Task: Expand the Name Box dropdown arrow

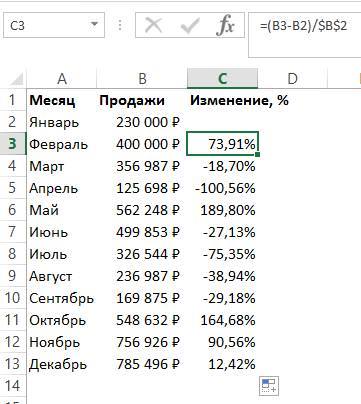Action: [95, 25]
